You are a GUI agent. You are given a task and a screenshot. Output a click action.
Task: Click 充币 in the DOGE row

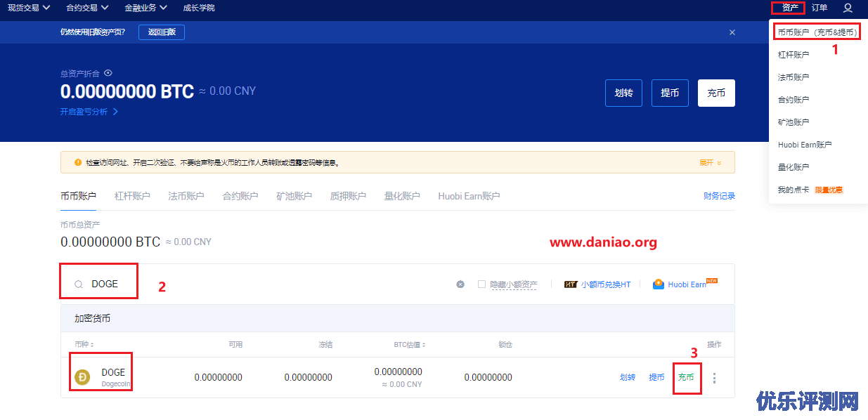(686, 377)
